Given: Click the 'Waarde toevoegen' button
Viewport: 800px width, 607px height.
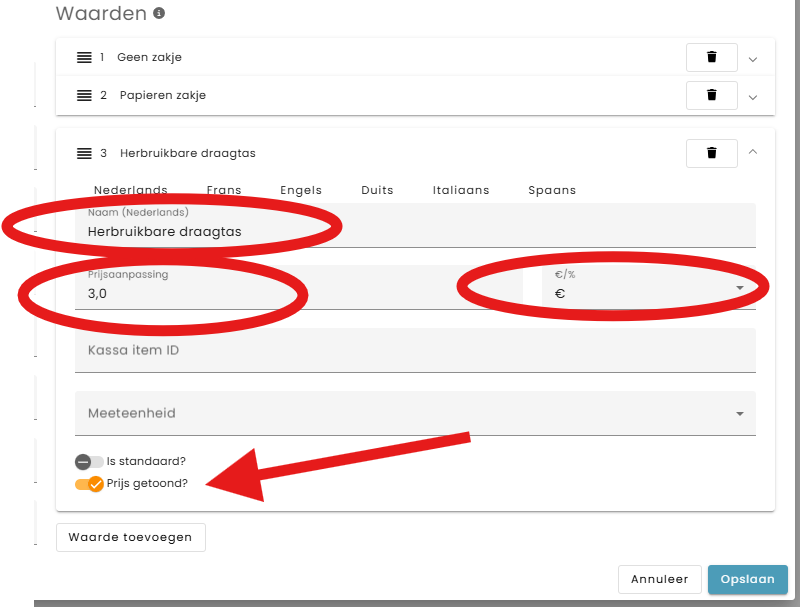Looking at the screenshot, I should (131, 537).
